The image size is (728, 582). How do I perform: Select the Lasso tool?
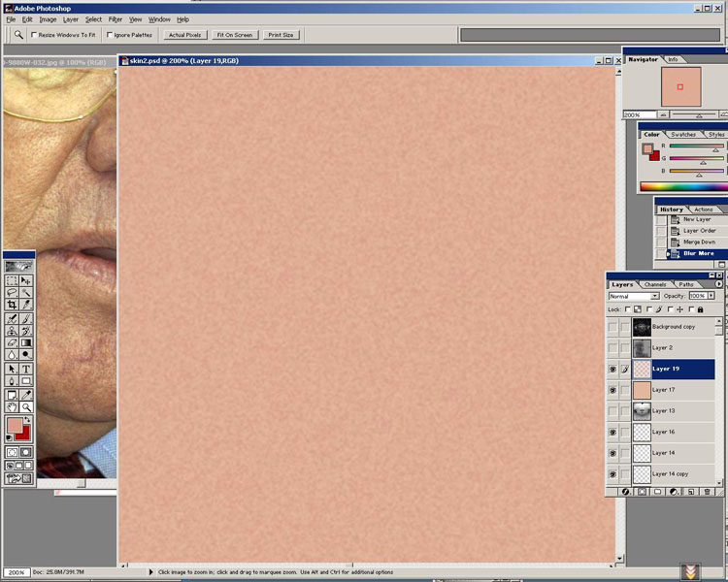(x=12, y=291)
